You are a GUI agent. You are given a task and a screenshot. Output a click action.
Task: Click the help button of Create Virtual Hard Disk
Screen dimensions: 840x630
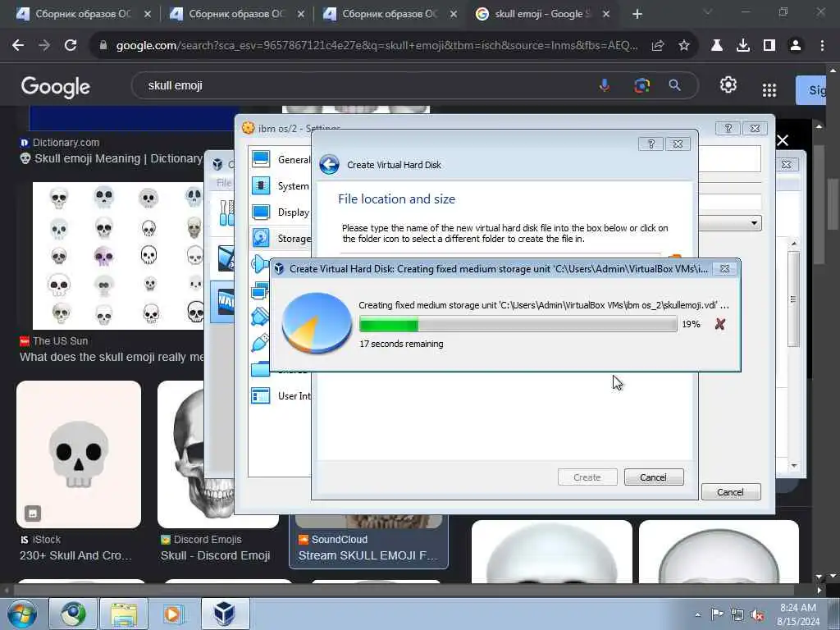tap(651, 144)
